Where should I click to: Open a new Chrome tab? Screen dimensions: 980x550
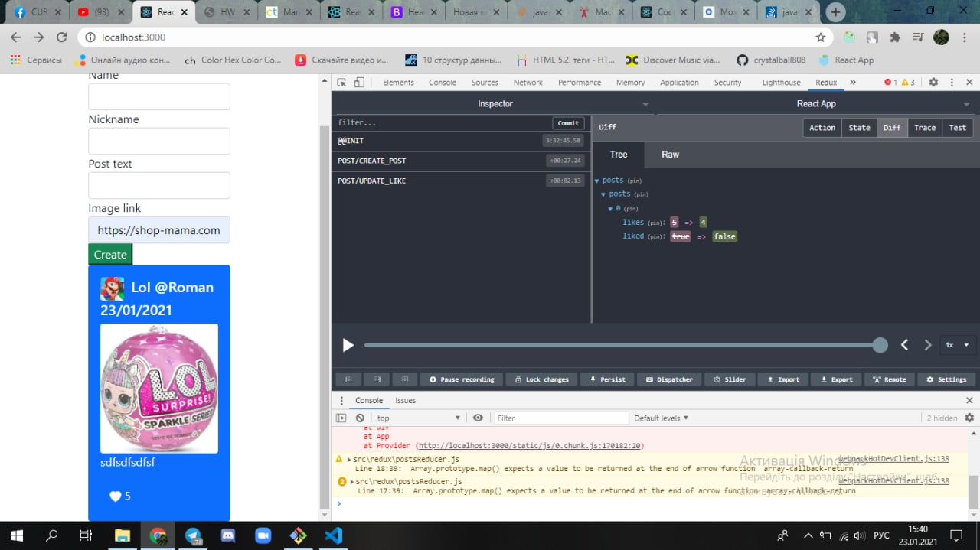pos(835,12)
